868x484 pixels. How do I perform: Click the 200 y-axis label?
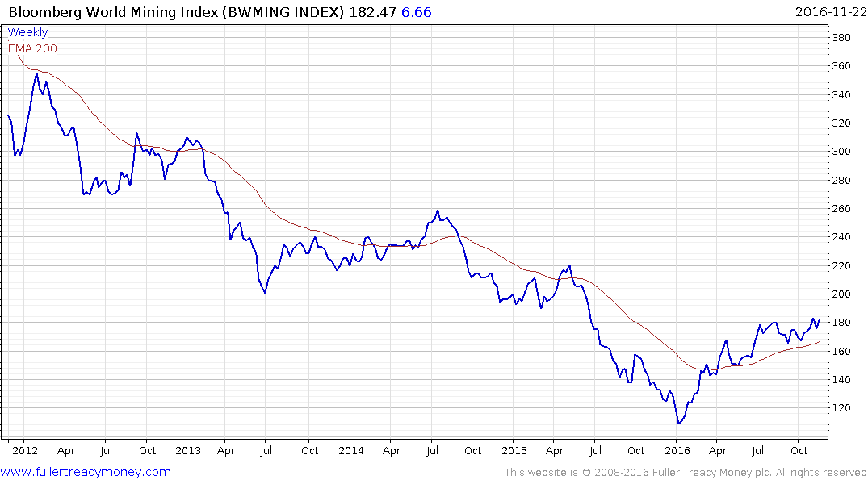coord(841,294)
